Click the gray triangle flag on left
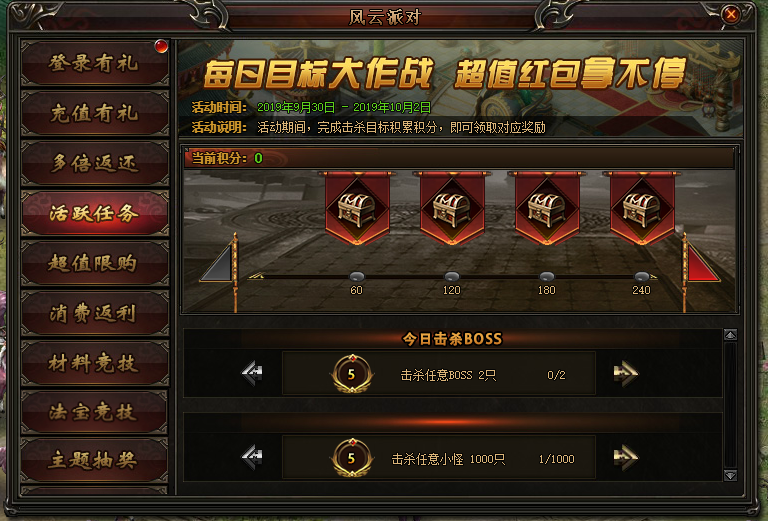 coord(217,263)
